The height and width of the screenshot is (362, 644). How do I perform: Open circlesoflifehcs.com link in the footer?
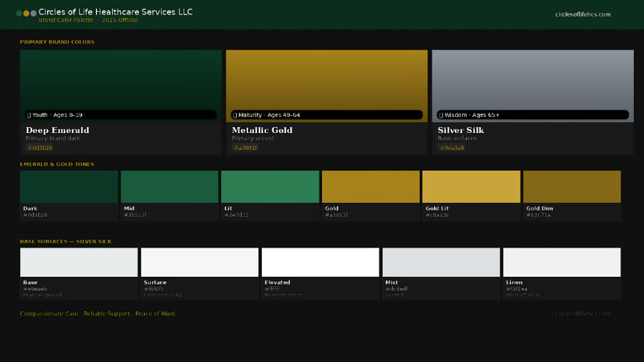pos(583,314)
